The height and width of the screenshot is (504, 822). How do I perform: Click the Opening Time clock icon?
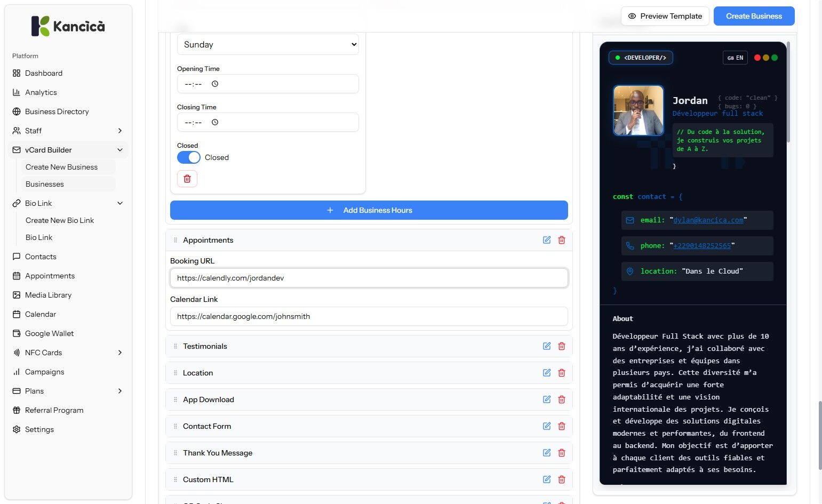[x=215, y=84]
